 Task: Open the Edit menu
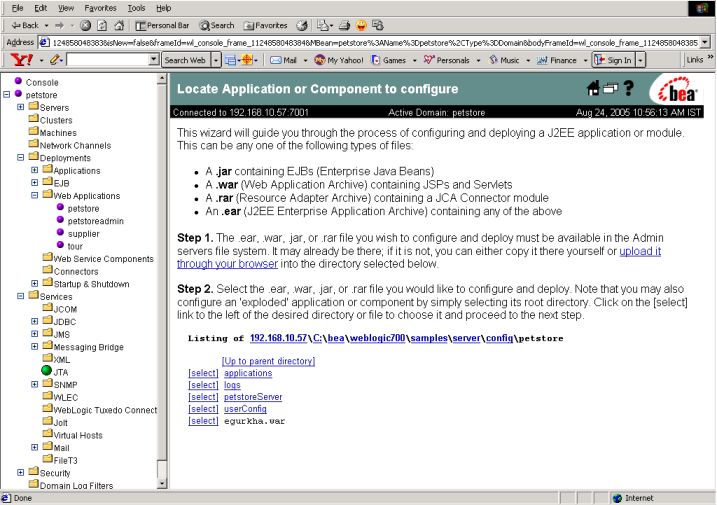coord(41,8)
